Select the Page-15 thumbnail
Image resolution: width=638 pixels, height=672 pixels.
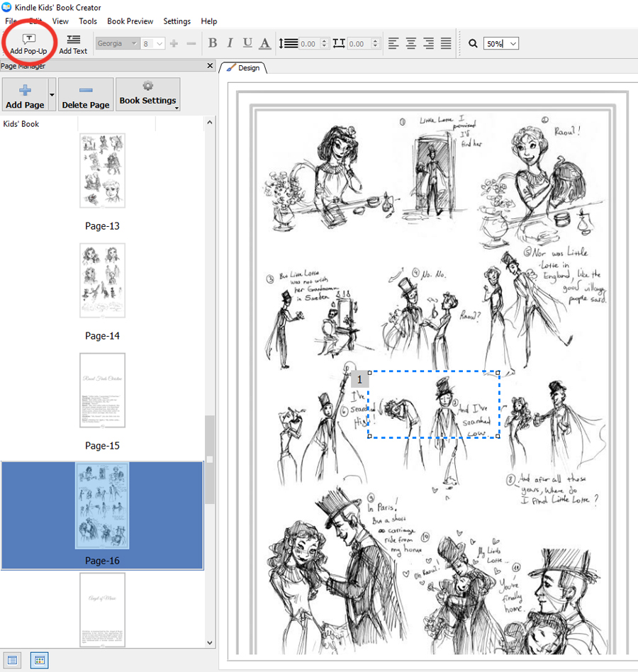tap(102, 390)
